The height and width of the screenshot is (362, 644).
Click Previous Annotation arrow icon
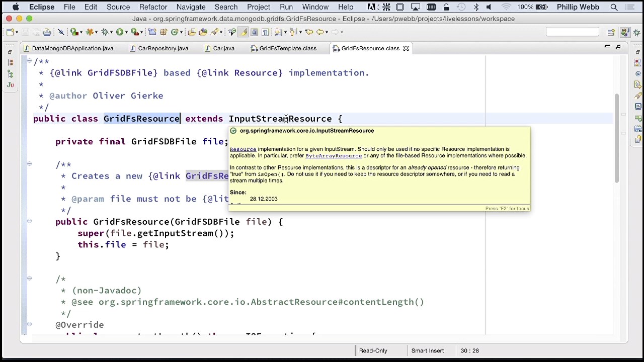[292, 32]
